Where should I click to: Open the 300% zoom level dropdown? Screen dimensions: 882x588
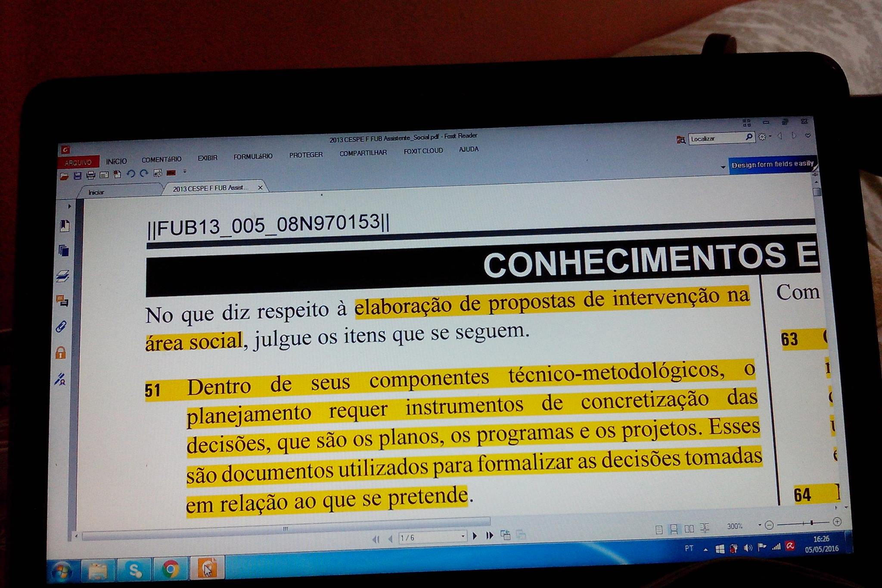[x=760, y=525]
